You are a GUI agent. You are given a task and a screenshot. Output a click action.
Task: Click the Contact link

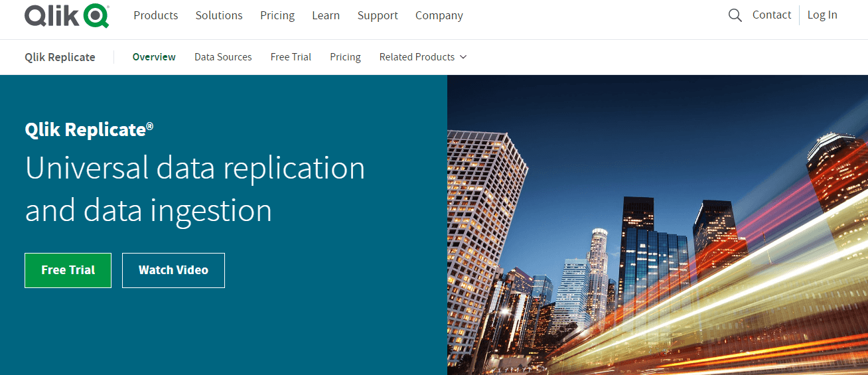[x=772, y=15]
